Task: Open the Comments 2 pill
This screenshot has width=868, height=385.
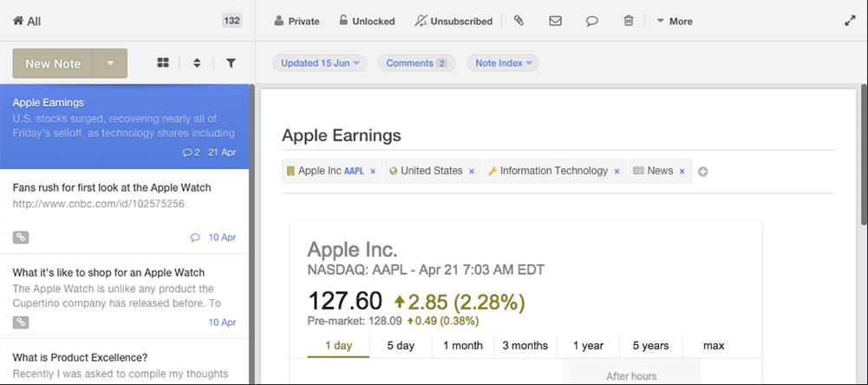Action: point(416,63)
